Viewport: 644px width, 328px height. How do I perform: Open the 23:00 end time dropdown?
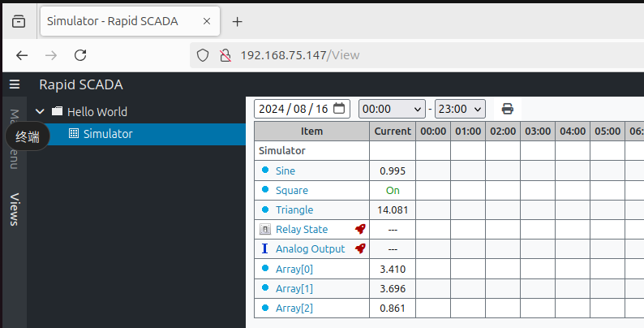point(460,109)
